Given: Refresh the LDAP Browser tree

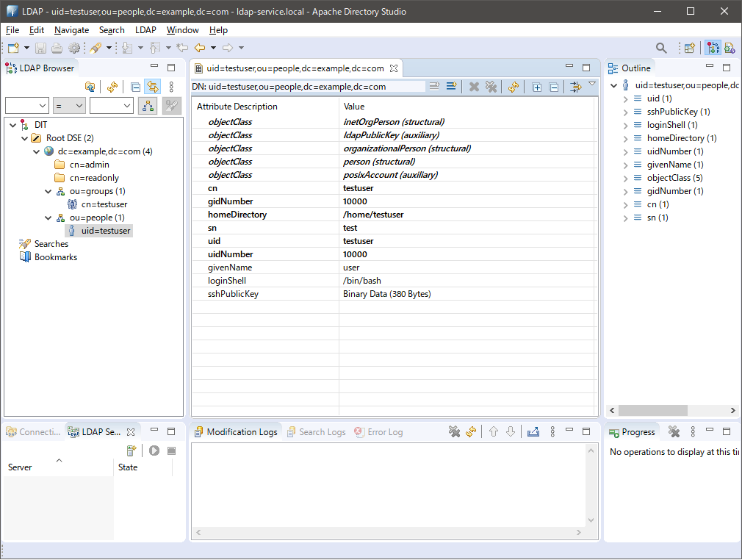Looking at the screenshot, I should click(x=111, y=86).
